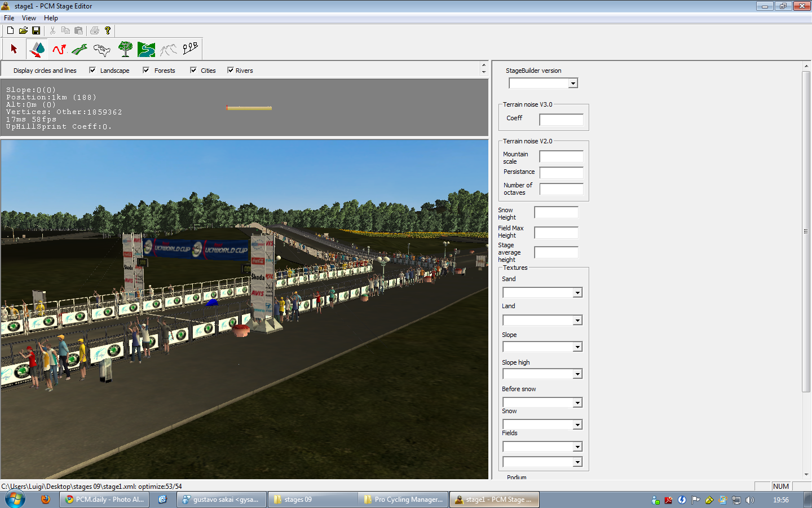Image resolution: width=812 pixels, height=508 pixels.
Task: Open the Sand texture dropdown
Action: pyautogui.click(x=577, y=293)
